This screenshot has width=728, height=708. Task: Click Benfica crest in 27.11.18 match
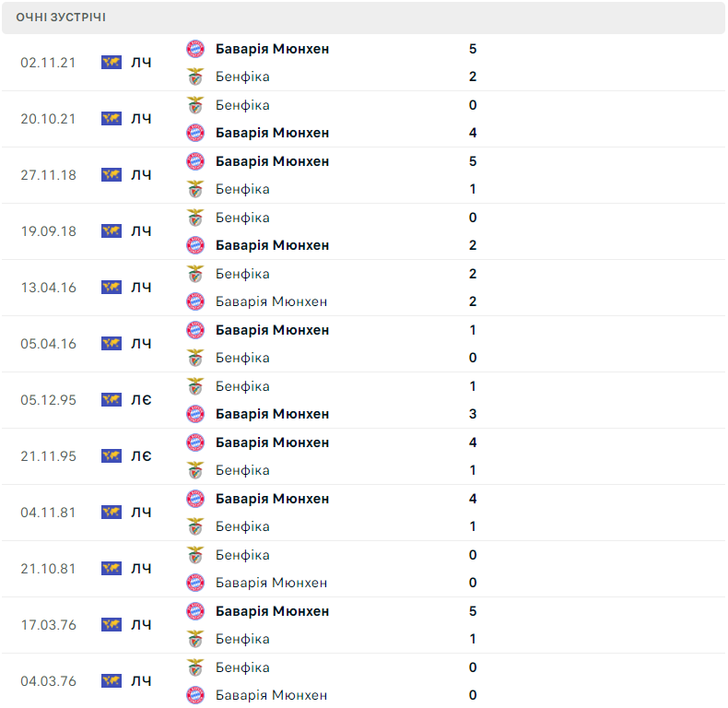pos(195,189)
